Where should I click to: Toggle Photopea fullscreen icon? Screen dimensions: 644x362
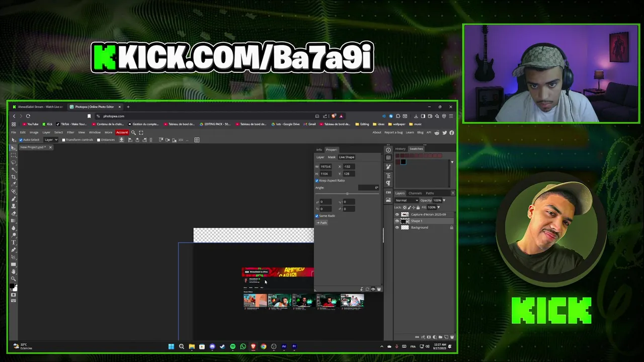141,132
